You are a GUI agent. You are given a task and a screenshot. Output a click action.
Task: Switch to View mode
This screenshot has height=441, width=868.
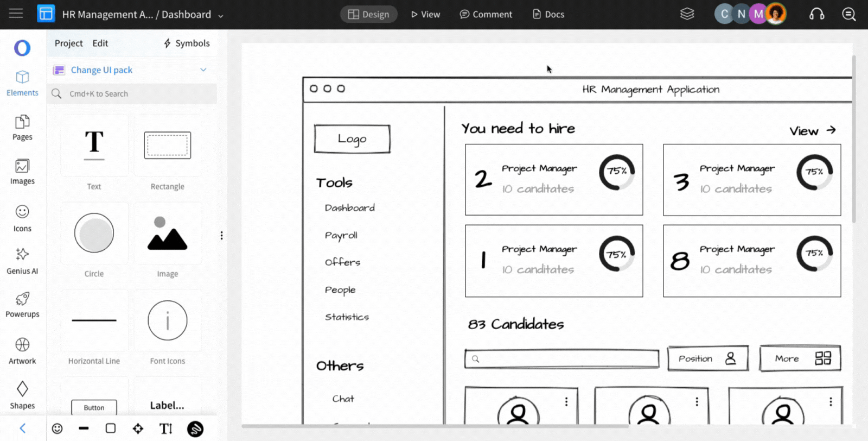pyautogui.click(x=425, y=14)
